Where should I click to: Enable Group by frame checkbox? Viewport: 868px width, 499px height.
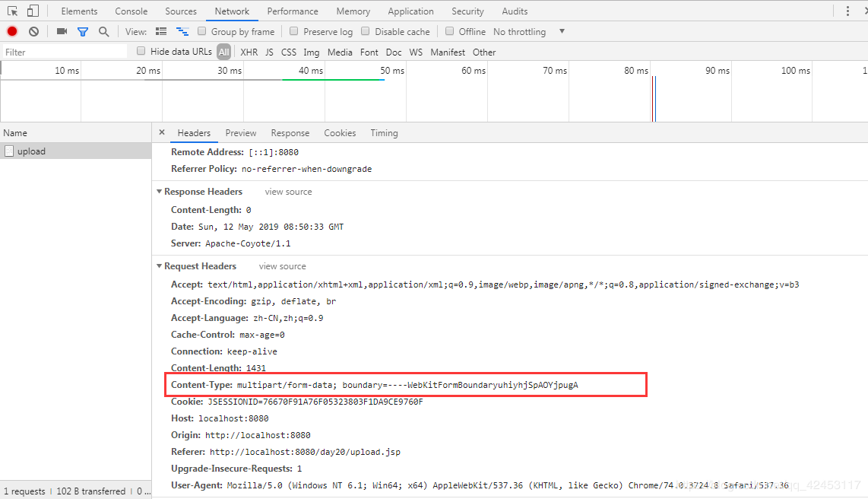point(202,31)
